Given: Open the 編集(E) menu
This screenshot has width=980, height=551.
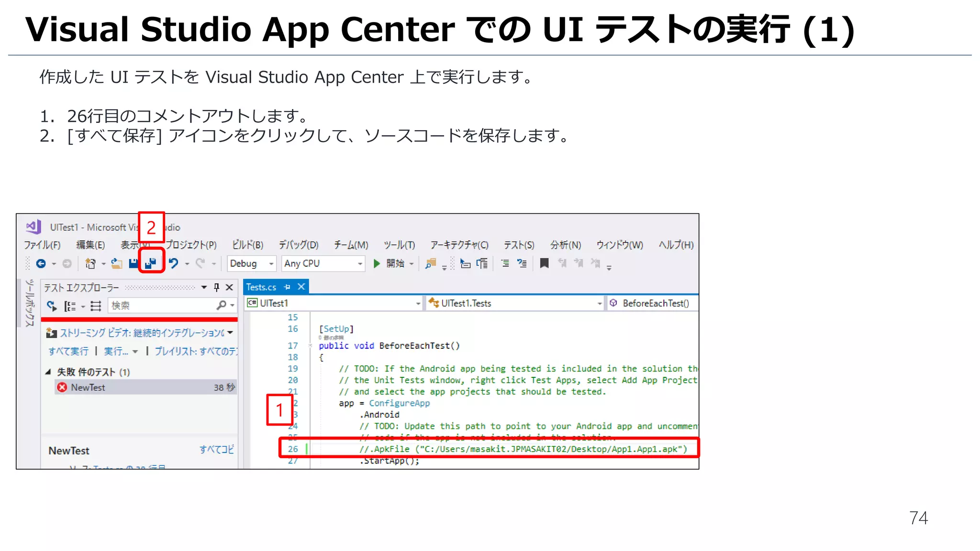Looking at the screenshot, I should pos(90,245).
